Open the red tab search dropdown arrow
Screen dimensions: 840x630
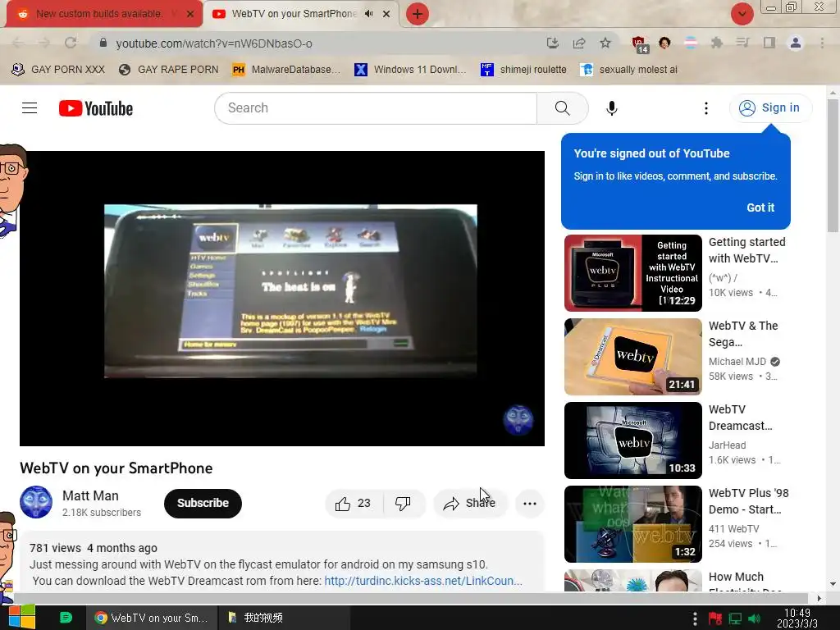tap(742, 14)
